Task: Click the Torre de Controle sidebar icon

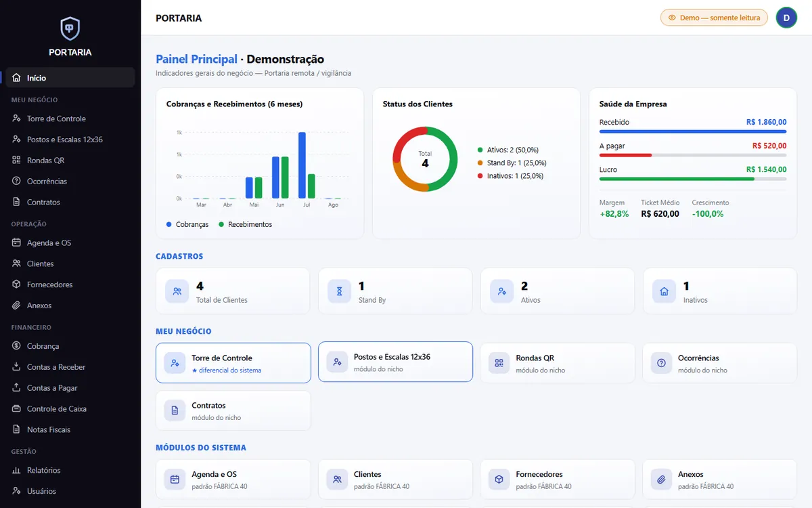Action: (17, 119)
